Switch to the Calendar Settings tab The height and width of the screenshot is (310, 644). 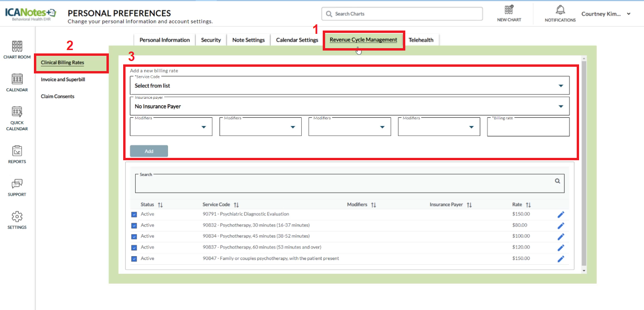click(297, 40)
